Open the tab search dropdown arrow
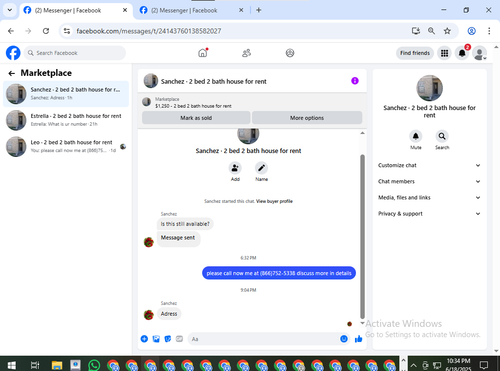Viewport: 500px width, 371px height. 10,10
